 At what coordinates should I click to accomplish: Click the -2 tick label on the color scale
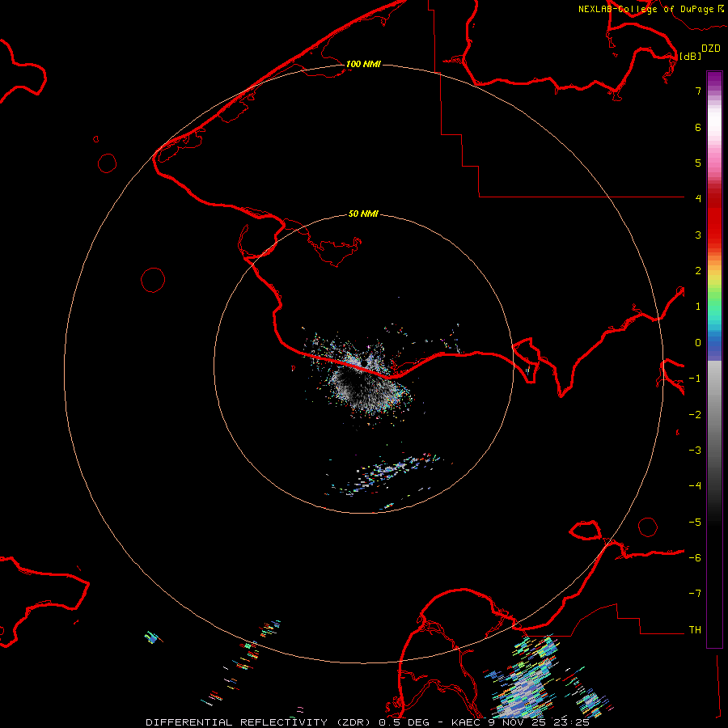point(695,415)
